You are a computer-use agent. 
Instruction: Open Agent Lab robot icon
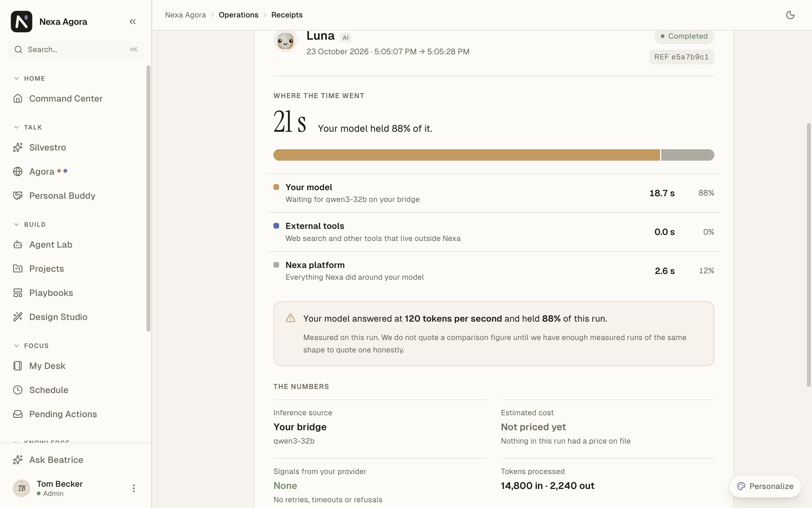(x=18, y=244)
